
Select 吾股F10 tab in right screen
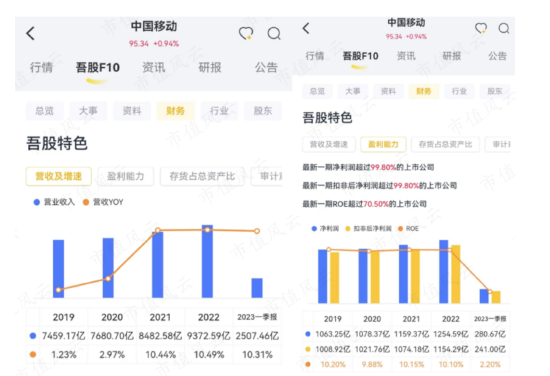tap(361, 56)
